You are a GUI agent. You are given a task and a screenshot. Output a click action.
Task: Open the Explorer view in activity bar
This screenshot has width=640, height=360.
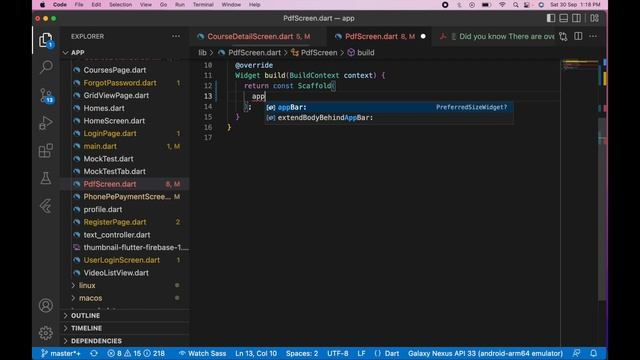tap(46, 40)
